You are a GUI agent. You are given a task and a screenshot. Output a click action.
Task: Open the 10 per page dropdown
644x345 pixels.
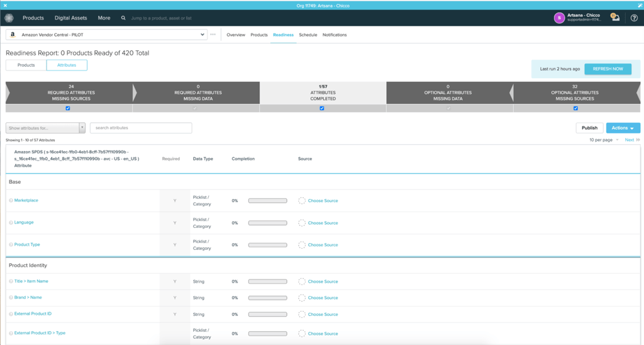pyautogui.click(x=604, y=140)
